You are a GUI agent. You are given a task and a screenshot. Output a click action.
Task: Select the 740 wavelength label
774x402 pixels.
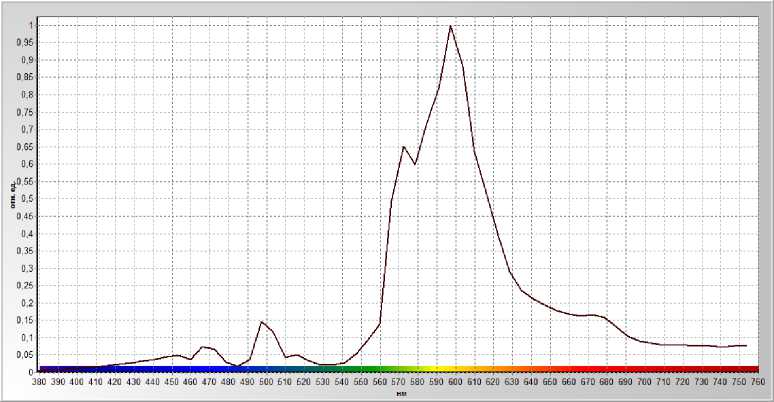(720, 382)
